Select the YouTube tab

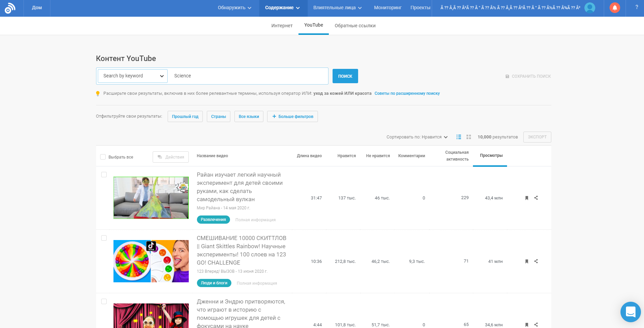click(313, 25)
